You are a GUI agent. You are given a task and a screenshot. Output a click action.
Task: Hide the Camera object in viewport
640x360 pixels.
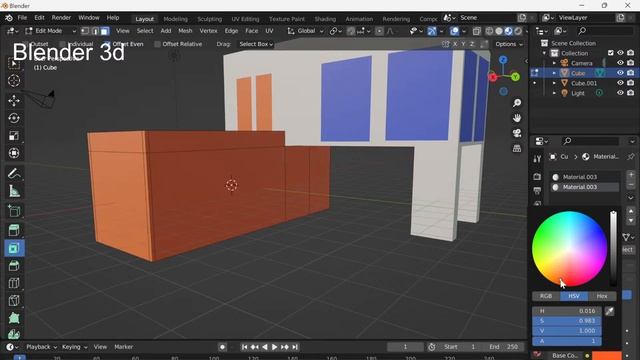click(x=620, y=63)
